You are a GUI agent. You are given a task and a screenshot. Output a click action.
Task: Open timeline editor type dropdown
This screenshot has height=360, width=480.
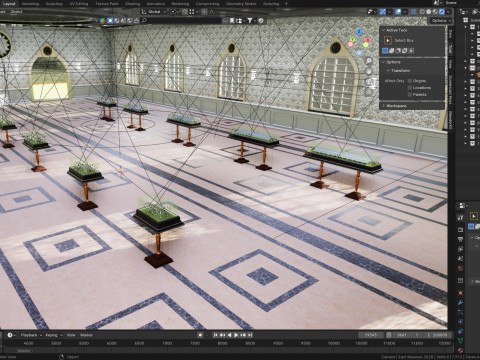11,335
